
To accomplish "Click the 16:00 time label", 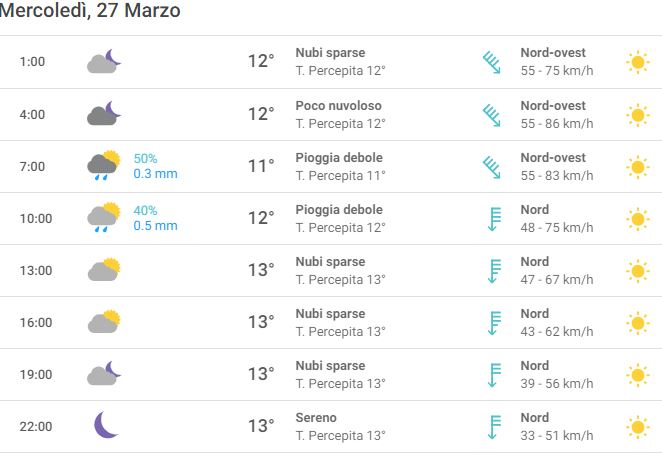I will coord(36,323).
